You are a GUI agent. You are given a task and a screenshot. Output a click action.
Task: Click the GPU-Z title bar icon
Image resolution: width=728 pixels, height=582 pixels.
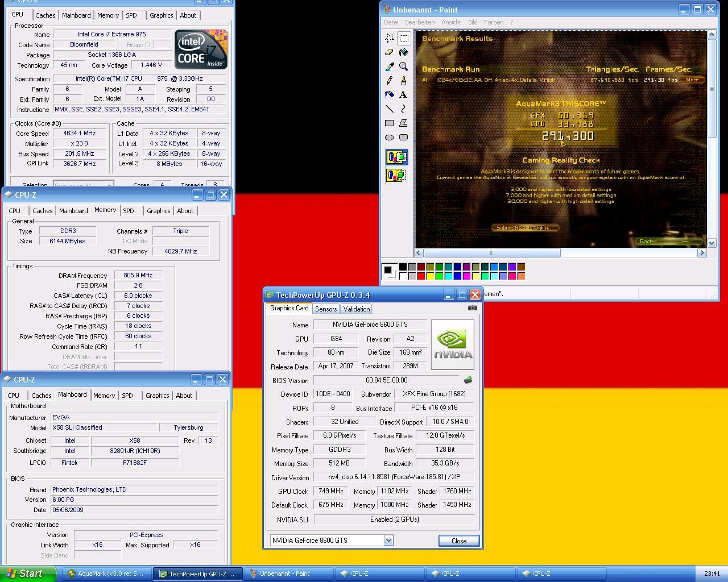(x=270, y=295)
